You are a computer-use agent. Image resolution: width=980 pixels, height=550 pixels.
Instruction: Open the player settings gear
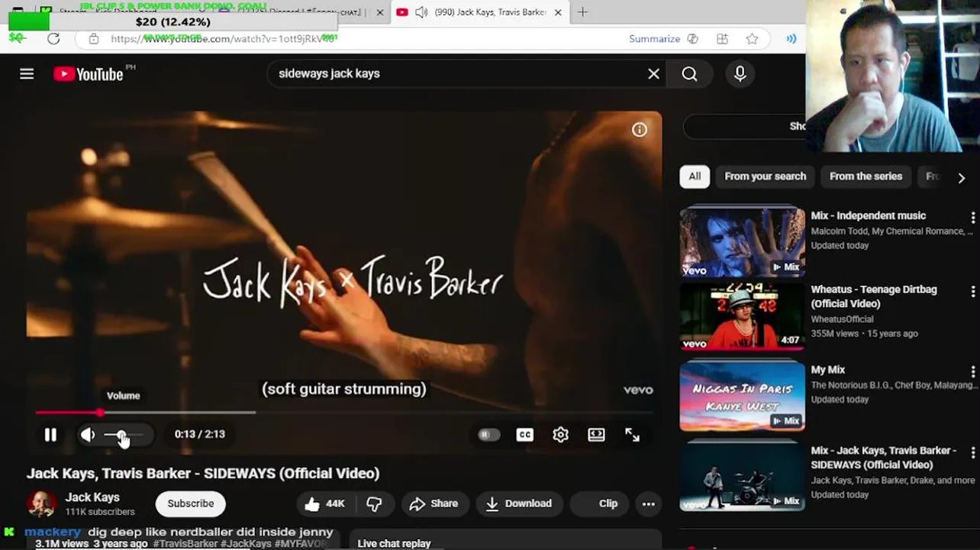[561, 435]
